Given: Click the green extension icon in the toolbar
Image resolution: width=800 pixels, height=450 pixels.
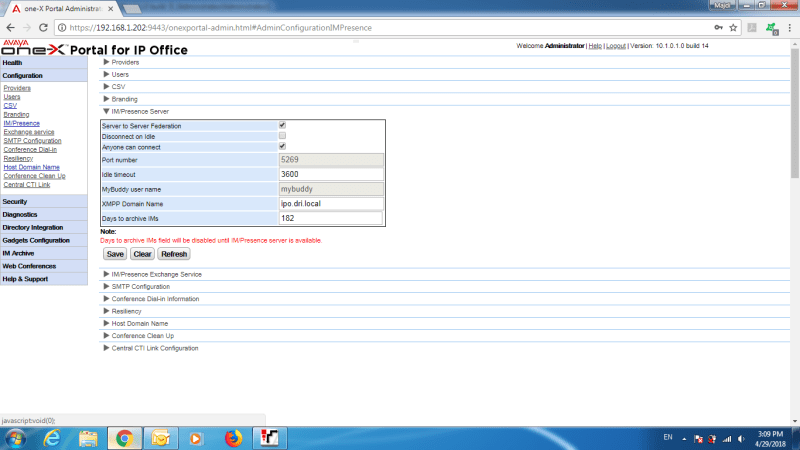Looking at the screenshot, I should [771, 29].
